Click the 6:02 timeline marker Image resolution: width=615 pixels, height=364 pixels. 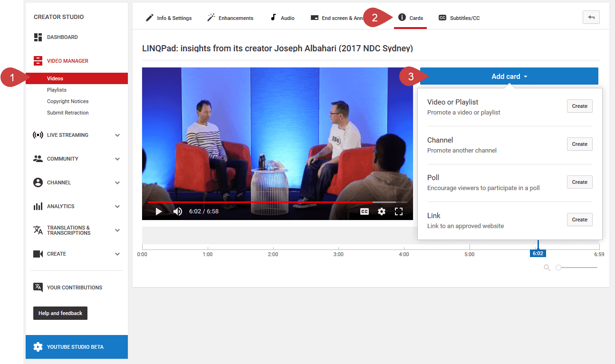coord(538,253)
